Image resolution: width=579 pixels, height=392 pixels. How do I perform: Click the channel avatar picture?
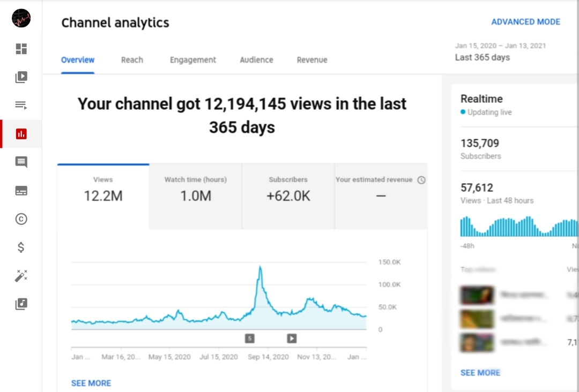pyautogui.click(x=21, y=18)
